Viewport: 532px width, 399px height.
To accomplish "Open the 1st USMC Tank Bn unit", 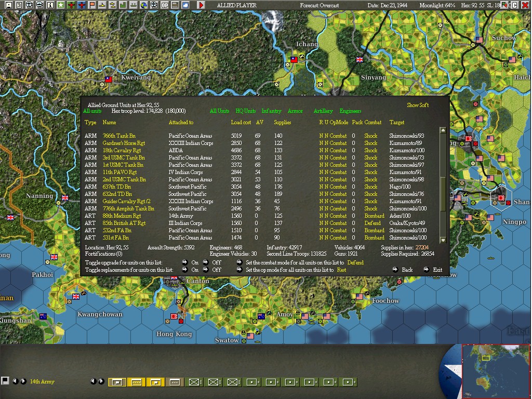I will click(123, 165).
